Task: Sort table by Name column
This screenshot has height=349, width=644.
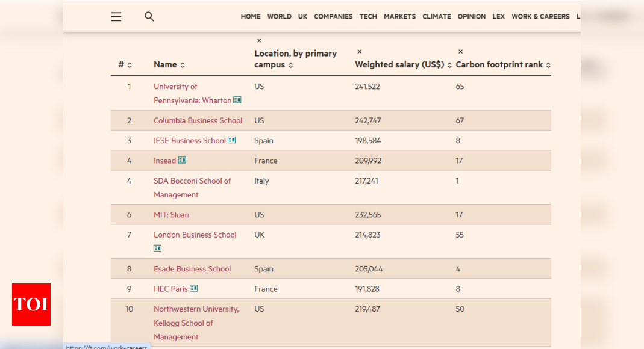Action: tap(183, 65)
